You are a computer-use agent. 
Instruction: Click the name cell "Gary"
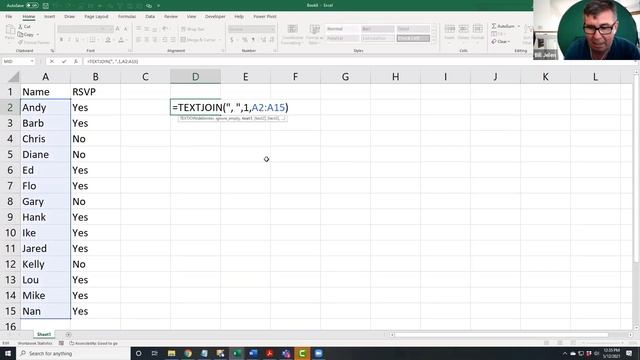45,201
